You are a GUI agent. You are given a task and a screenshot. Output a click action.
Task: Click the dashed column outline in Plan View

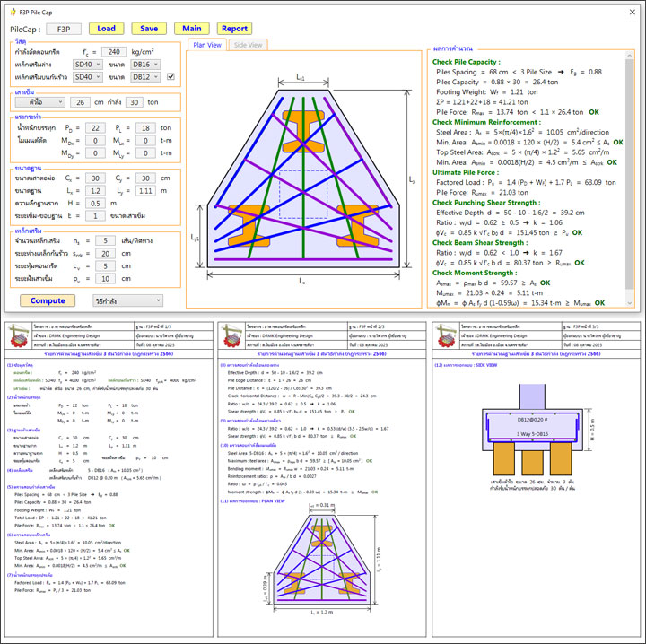pyautogui.click(x=303, y=189)
